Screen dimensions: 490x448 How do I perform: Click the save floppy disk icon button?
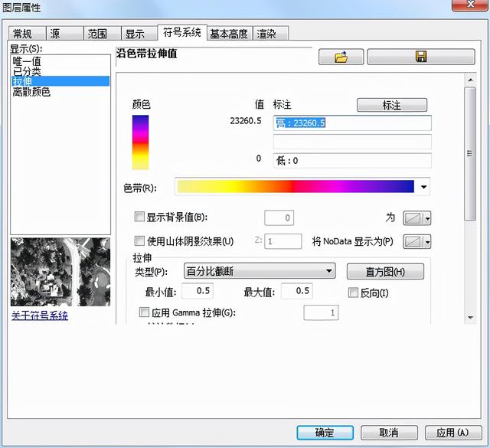pos(420,57)
